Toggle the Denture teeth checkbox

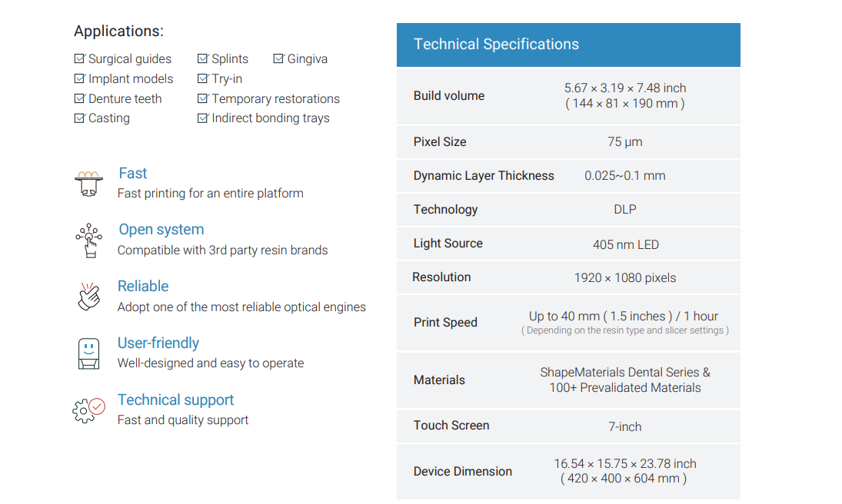[79, 98]
